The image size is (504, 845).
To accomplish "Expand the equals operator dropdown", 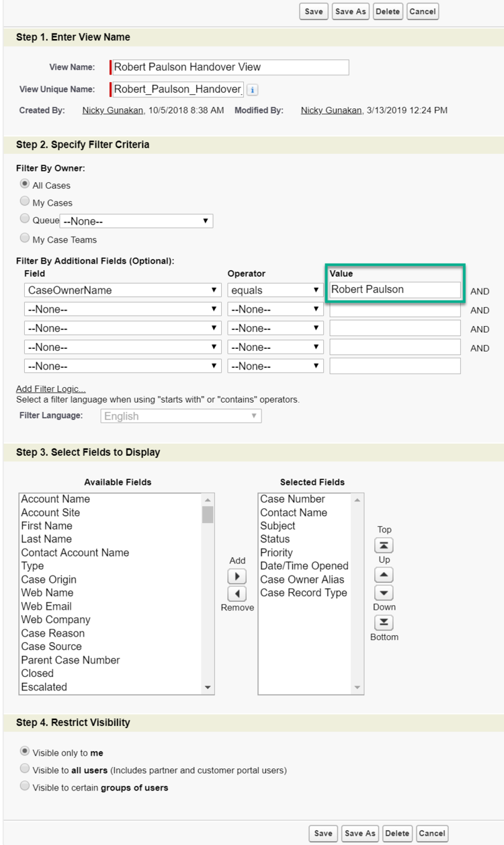I will [275, 290].
